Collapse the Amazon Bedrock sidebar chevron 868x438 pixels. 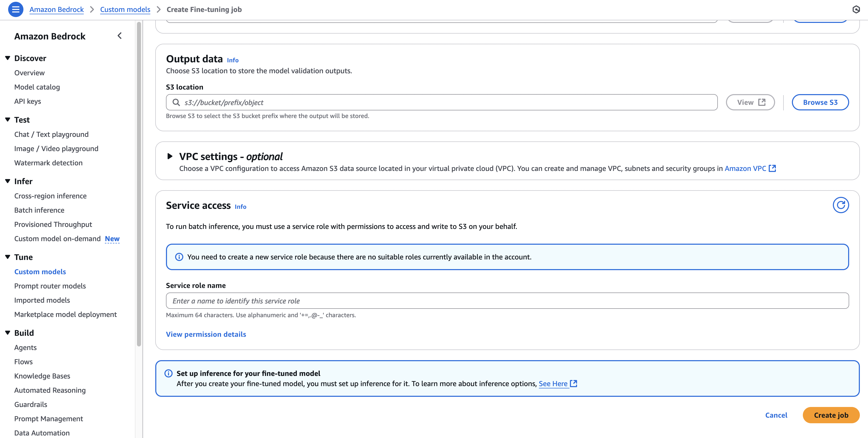tap(120, 36)
